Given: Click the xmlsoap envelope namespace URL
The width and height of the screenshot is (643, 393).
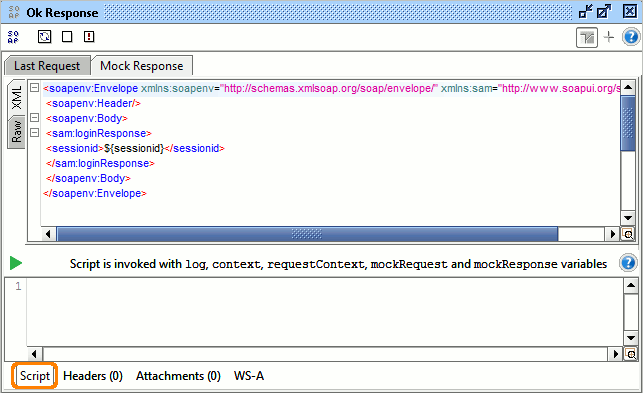Looking at the screenshot, I should (x=329, y=88).
